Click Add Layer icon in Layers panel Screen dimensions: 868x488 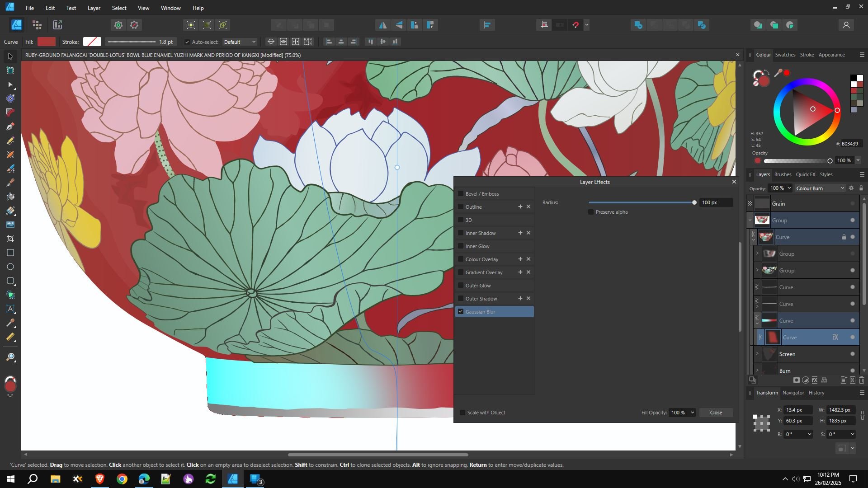tap(844, 380)
